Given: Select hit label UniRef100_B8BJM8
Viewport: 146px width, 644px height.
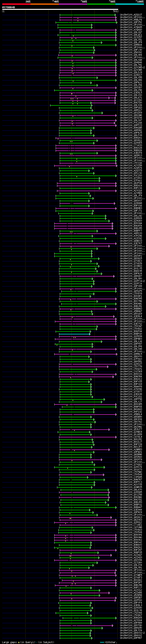Looking at the screenshot, I should coord(131,585).
